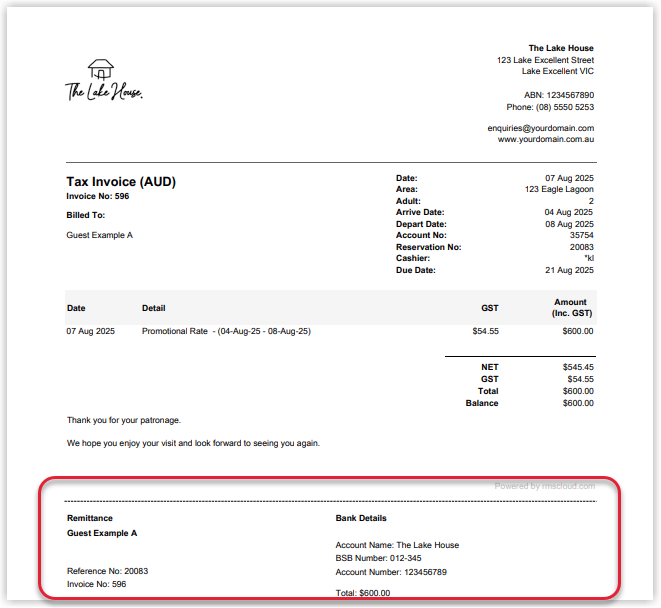Image resolution: width=661 pixels, height=608 pixels.
Task: Click the Area value '123 Eagle Lagoon'
Action: point(559,189)
